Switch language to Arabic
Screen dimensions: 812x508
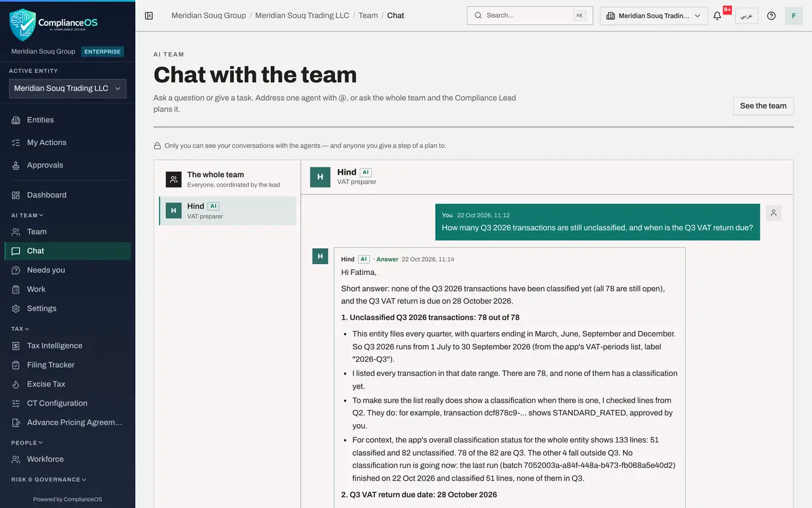tap(747, 16)
